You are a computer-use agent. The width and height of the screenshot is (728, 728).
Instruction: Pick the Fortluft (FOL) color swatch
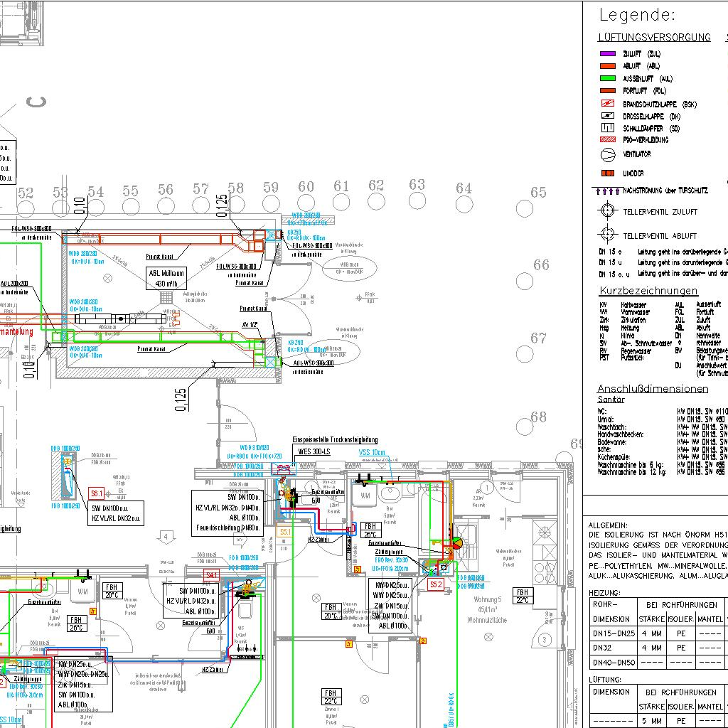(x=607, y=91)
